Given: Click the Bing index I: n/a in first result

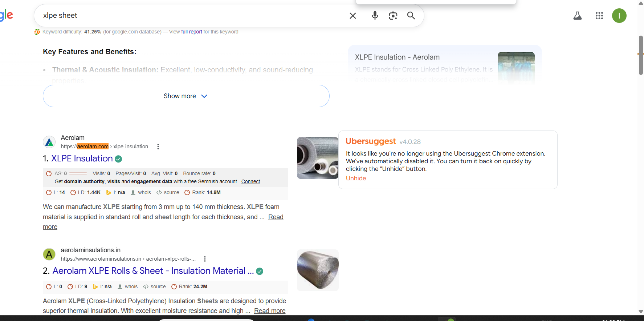Looking at the screenshot, I should 115,192.
